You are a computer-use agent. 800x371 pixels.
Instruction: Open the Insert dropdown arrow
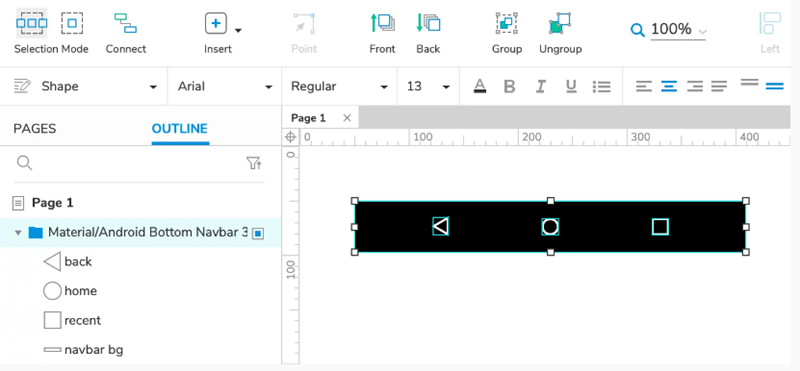pyautogui.click(x=238, y=31)
